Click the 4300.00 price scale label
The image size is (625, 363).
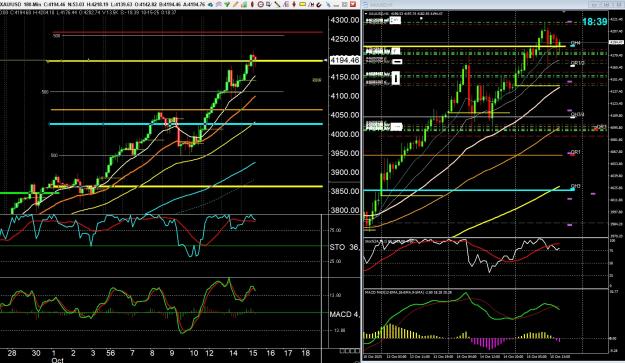tap(345, 20)
